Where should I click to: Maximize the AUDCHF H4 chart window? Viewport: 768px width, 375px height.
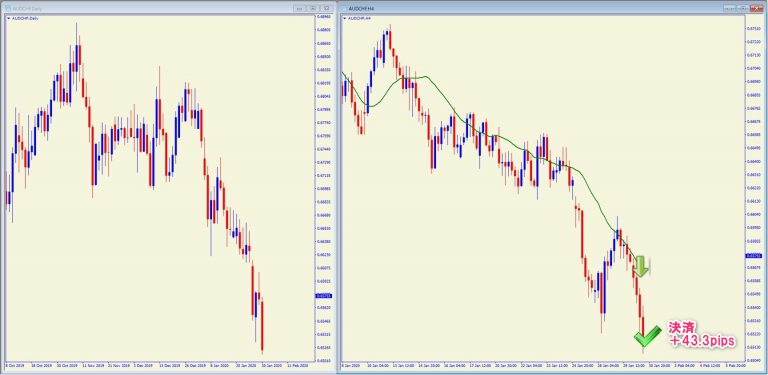point(743,8)
